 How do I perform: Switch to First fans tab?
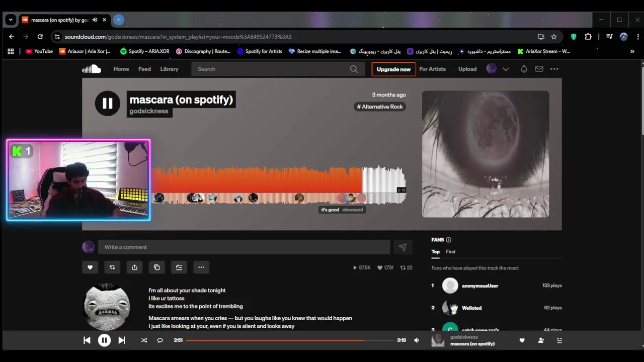(x=450, y=251)
